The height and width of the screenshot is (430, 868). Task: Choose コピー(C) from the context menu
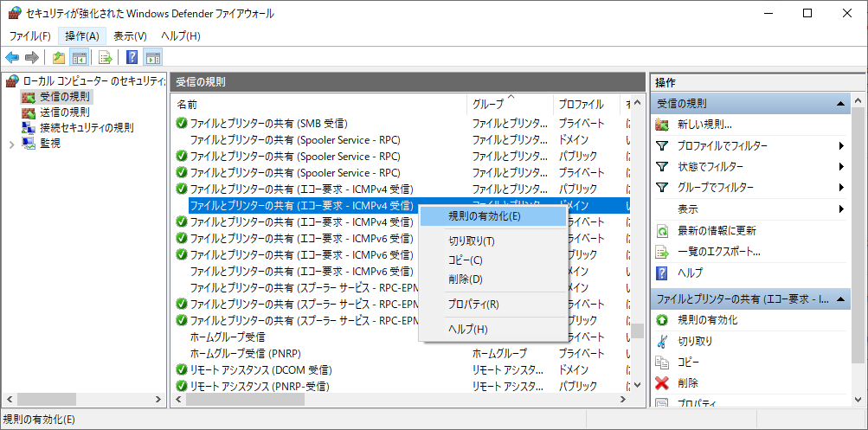coord(493,260)
